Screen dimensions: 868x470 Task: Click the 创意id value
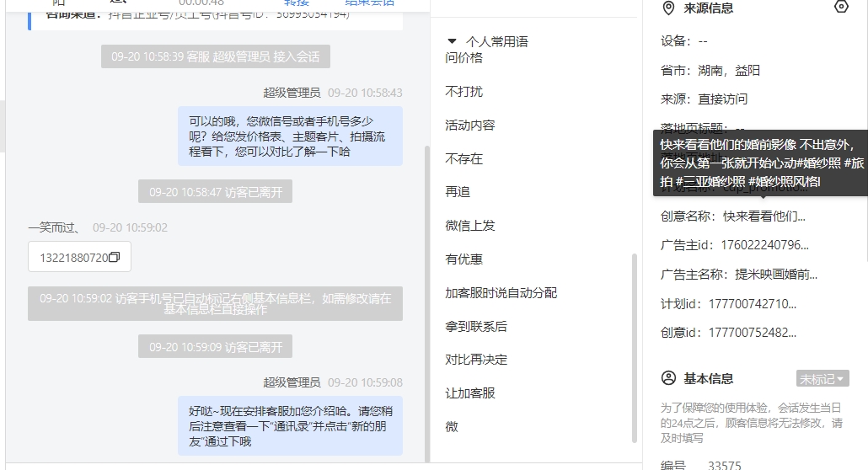point(753,333)
